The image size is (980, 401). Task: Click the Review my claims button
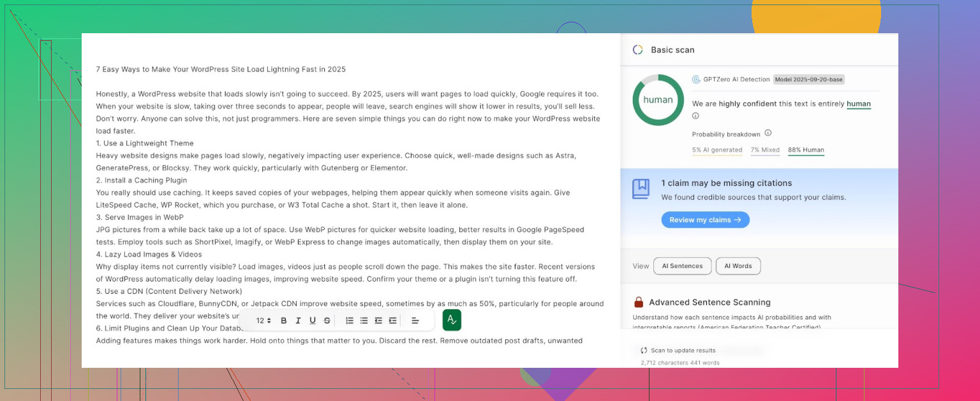click(705, 220)
